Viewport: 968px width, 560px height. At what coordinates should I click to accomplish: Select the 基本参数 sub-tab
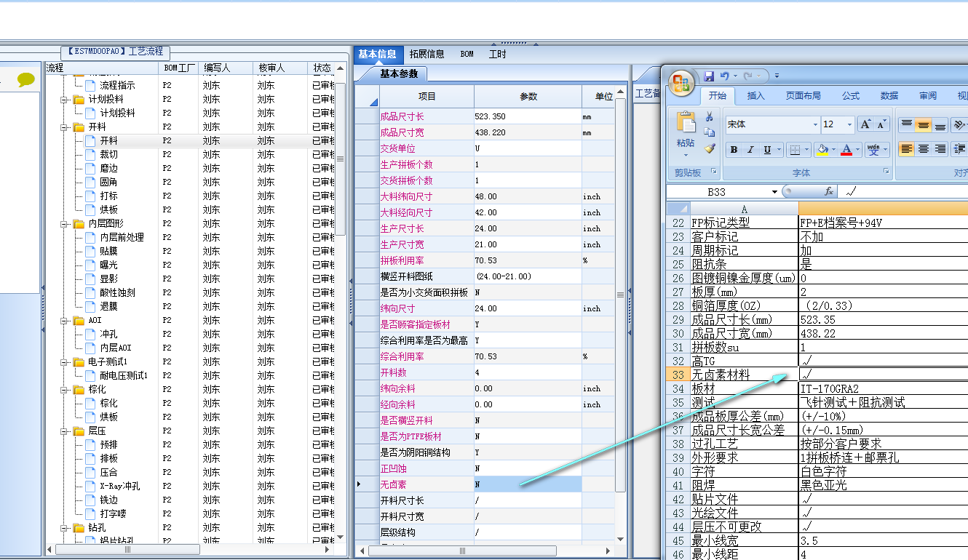[x=399, y=73]
